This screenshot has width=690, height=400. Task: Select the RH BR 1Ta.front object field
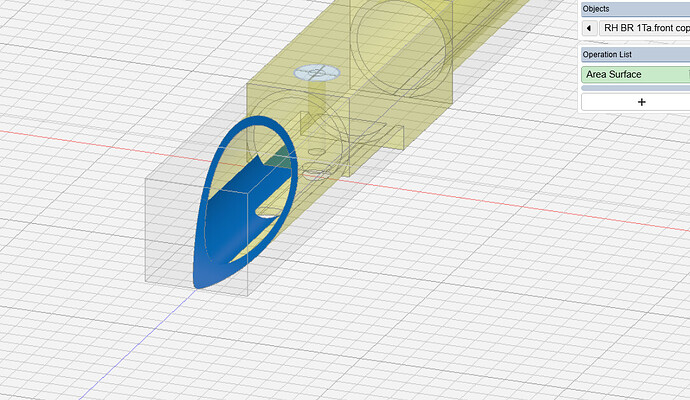[x=645, y=28]
